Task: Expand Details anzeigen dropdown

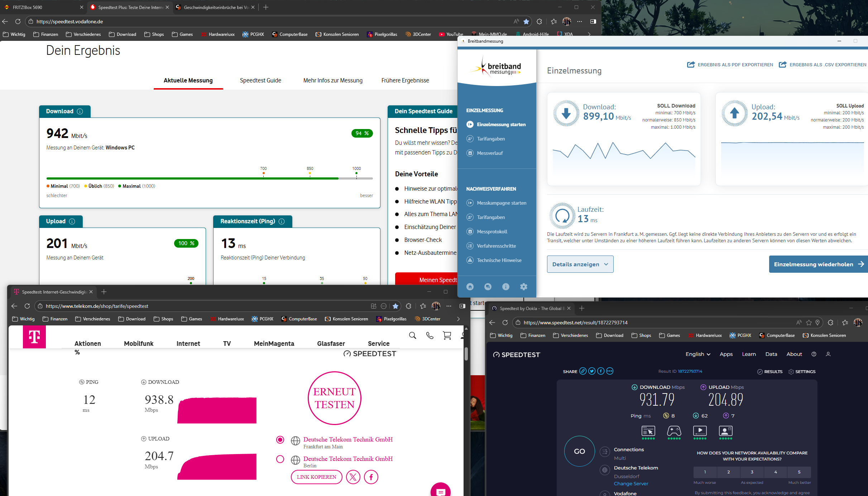Action: [x=580, y=264]
